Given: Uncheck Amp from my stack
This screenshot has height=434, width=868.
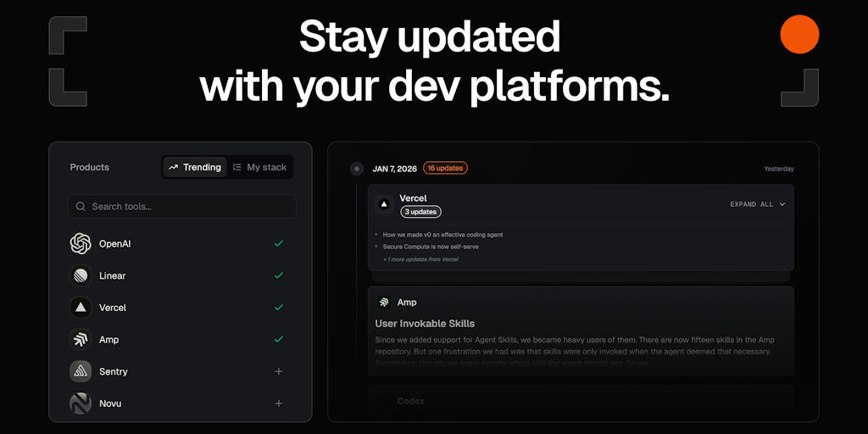Looking at the screenshot, I should [278, 339].
